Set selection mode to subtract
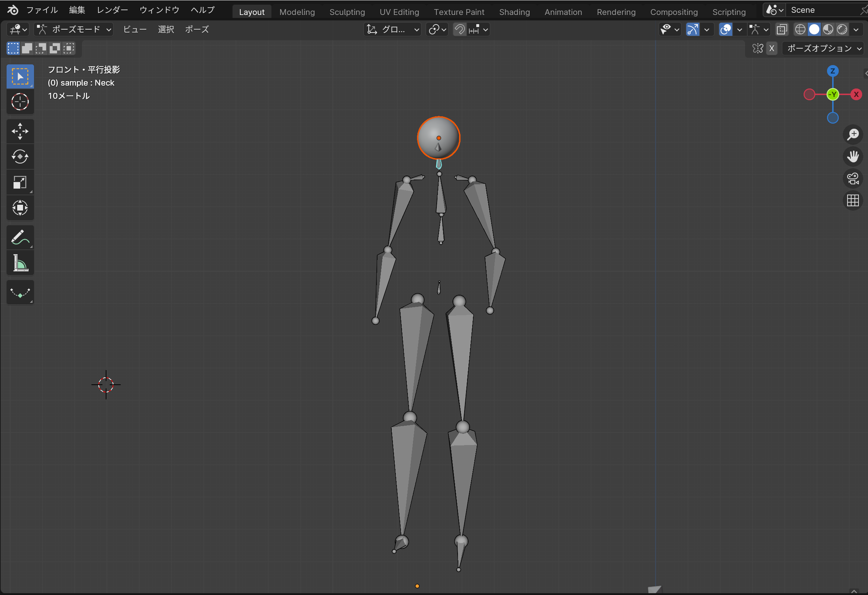The height and width of the screenshot is (595, 868). point(41,48)
